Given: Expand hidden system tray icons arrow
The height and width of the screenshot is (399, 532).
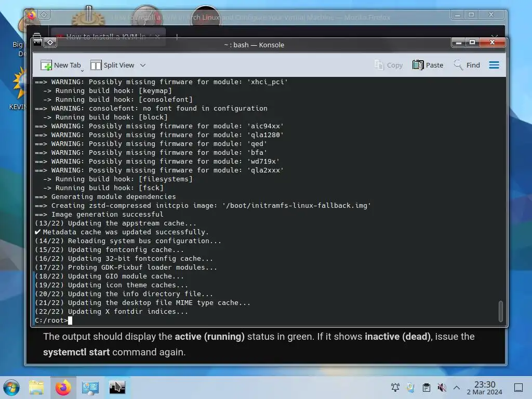Looking at the screenshot, I should click(457, 388).
